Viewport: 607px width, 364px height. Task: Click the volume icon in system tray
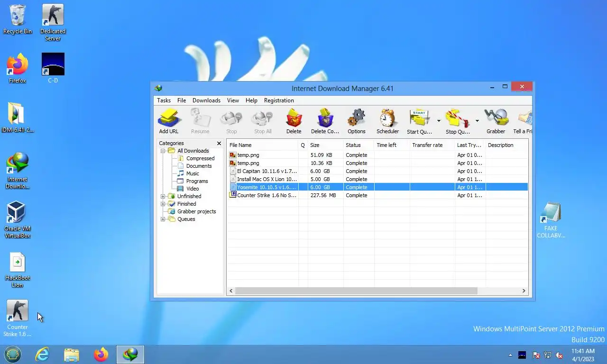559,355
